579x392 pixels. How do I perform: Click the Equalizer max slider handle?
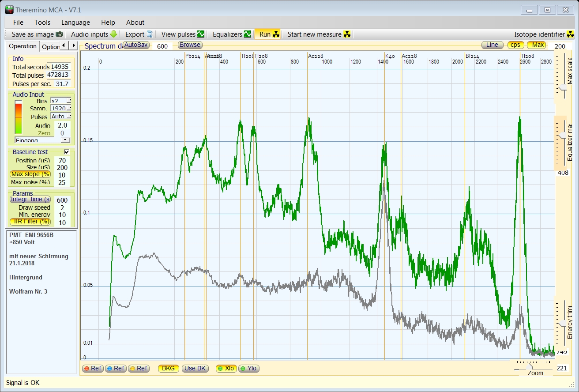pyautogui.click(x=563, y=135)
